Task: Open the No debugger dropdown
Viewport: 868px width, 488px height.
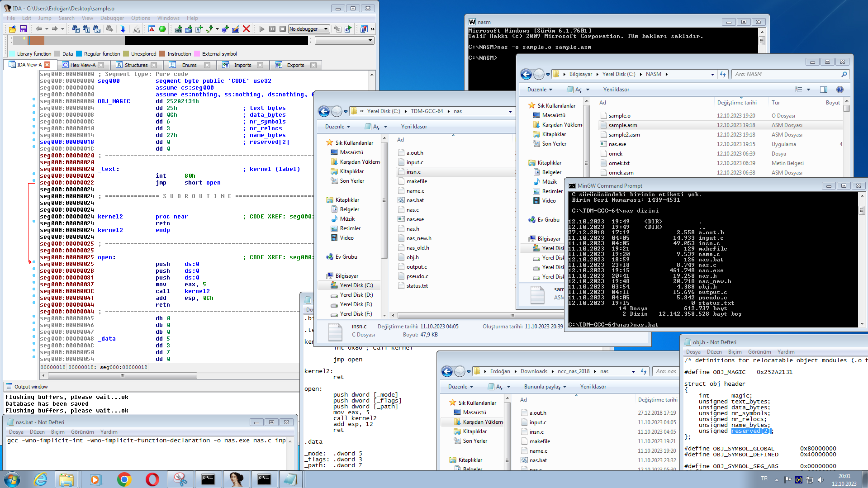Action: [x=309, y=29]
